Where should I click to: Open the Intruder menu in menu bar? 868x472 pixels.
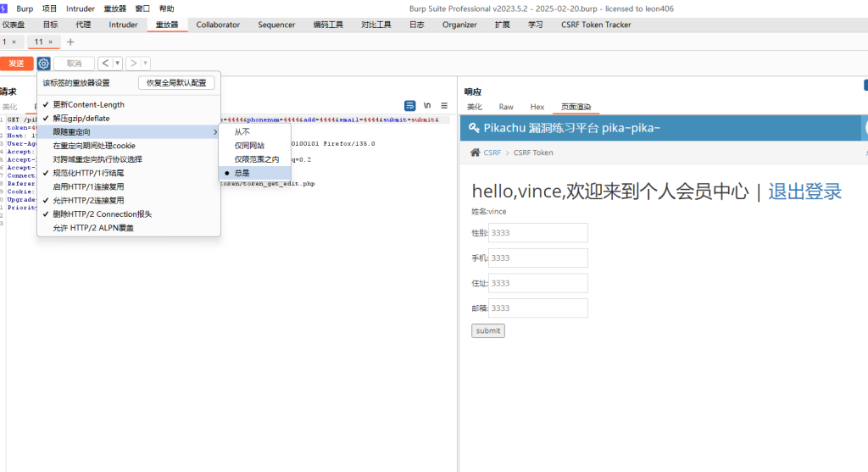pos(81,8)
